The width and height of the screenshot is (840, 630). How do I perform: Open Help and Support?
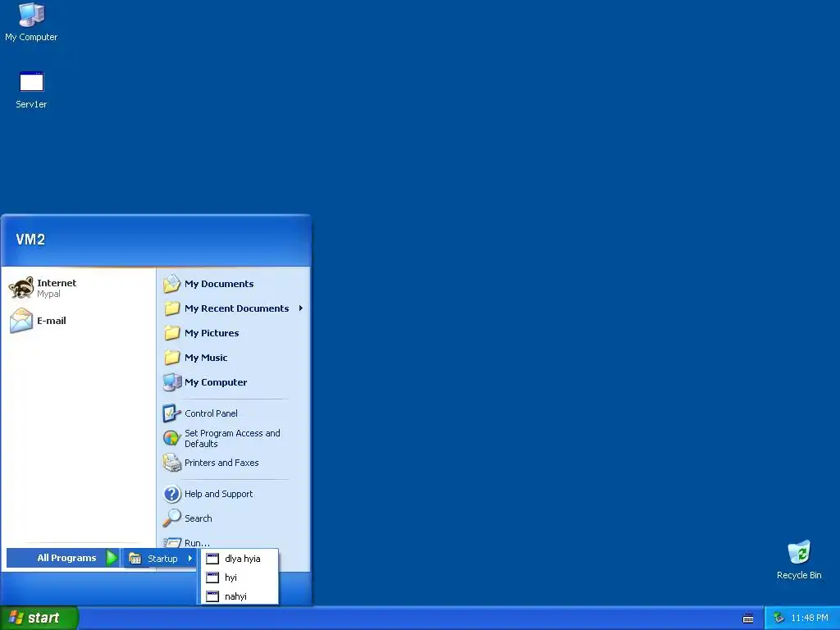coord(233,494)
